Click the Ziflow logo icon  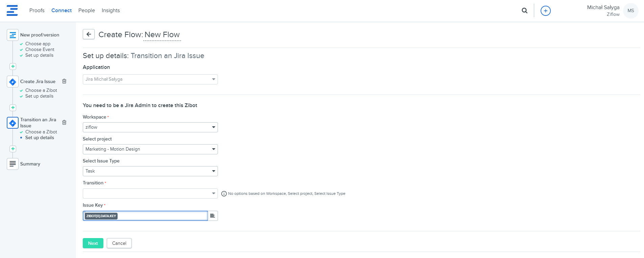click(12, 10)
